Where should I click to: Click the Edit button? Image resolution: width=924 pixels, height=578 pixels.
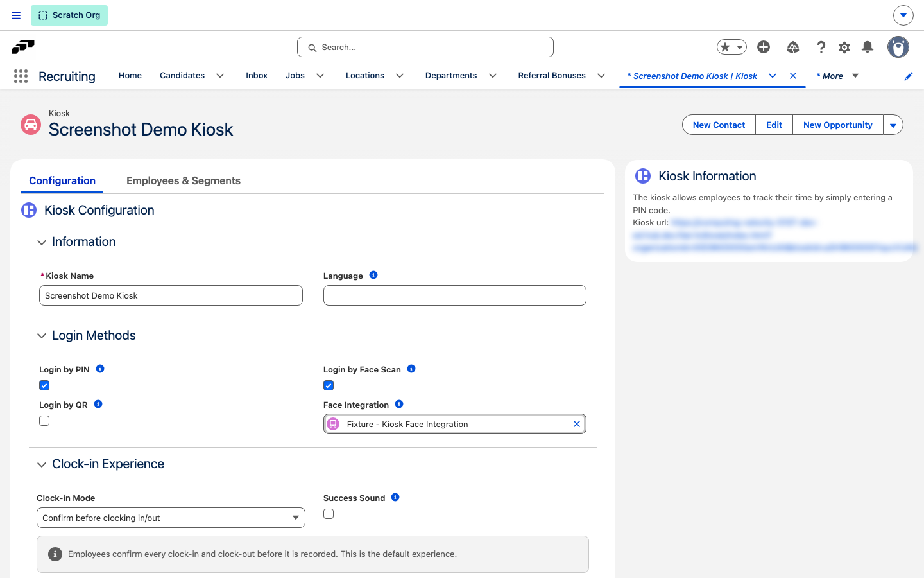pyautogui.click(x=774, y=125)
